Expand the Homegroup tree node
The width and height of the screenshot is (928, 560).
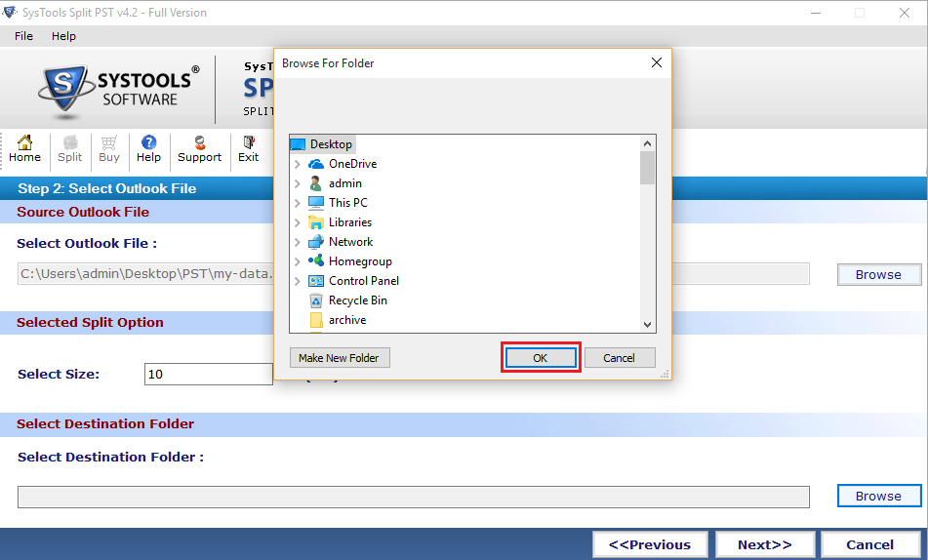tap(297, 261)
